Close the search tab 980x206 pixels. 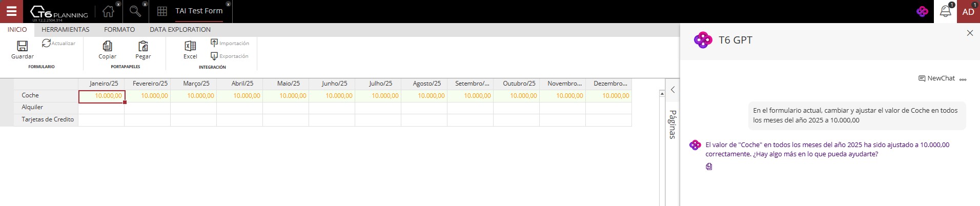pos(145,4)
